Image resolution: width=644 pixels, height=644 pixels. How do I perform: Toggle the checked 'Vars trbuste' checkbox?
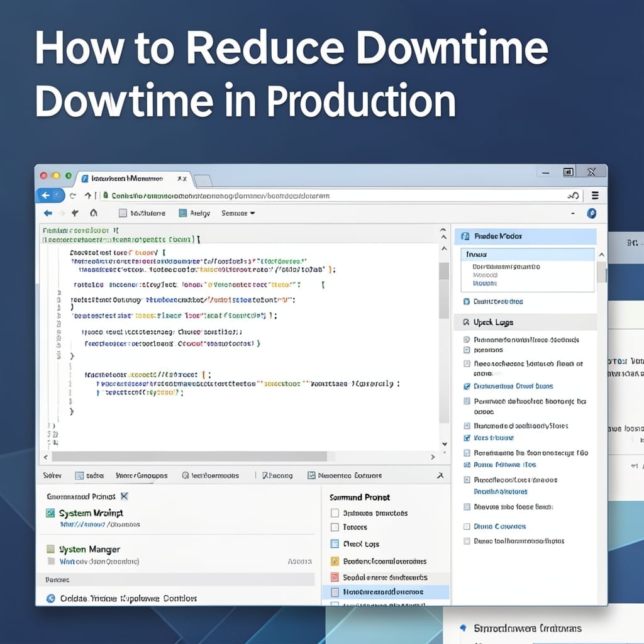pos(467,438)
